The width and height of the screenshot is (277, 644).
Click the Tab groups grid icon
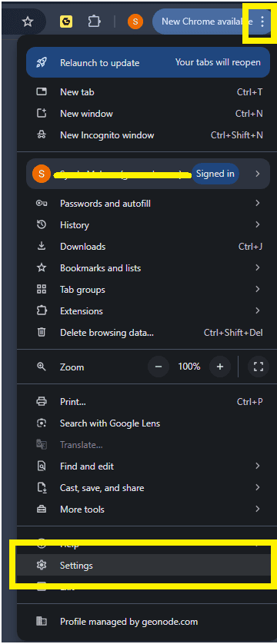coord(42,290)
